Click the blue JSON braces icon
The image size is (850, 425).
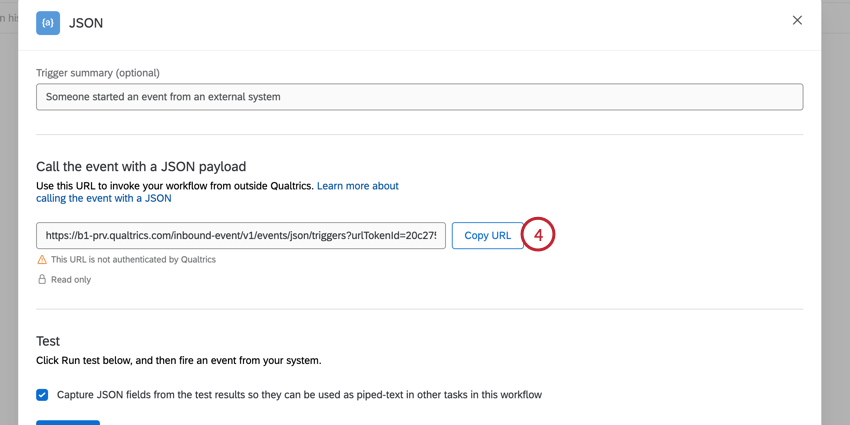point(48,22)
